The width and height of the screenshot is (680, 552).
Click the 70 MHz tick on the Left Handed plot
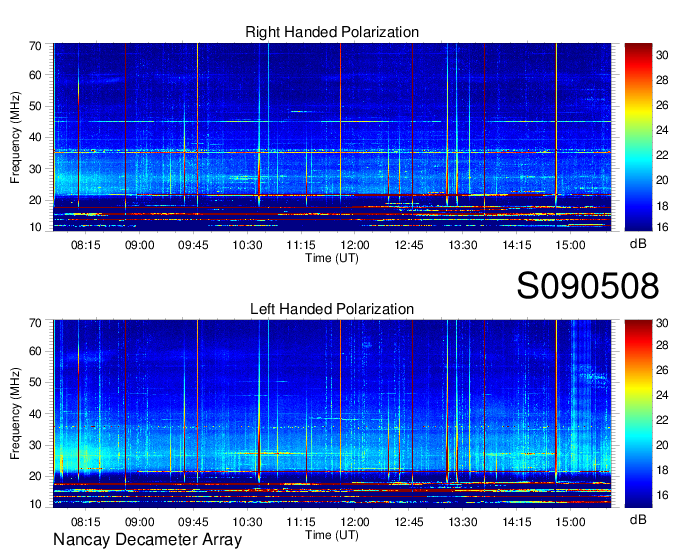pos(35,323)
